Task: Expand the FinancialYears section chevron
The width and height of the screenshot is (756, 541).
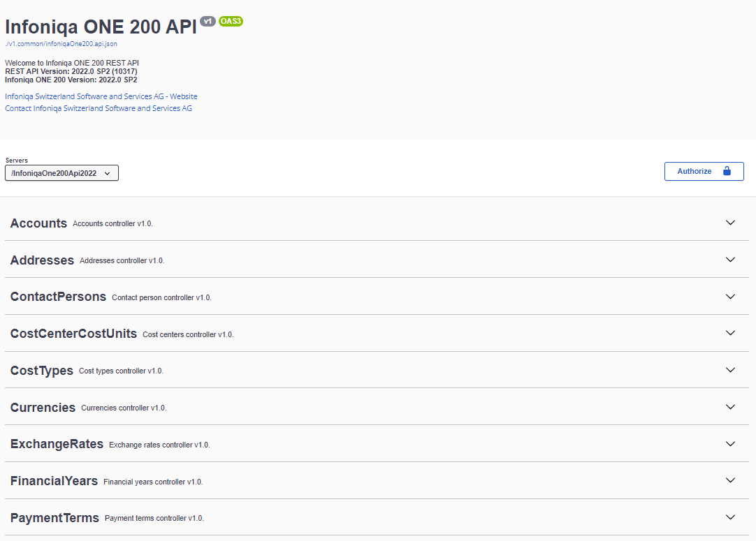Action: click(730, 480)
